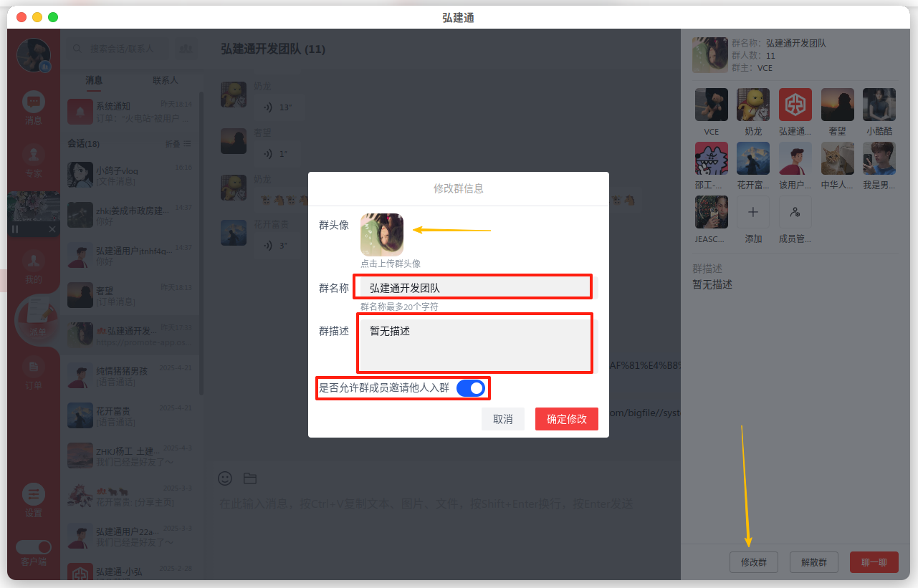Open the 设置 settings sidebar icon
The width and height of the screenshot is (918, 588).
(34, 495)
